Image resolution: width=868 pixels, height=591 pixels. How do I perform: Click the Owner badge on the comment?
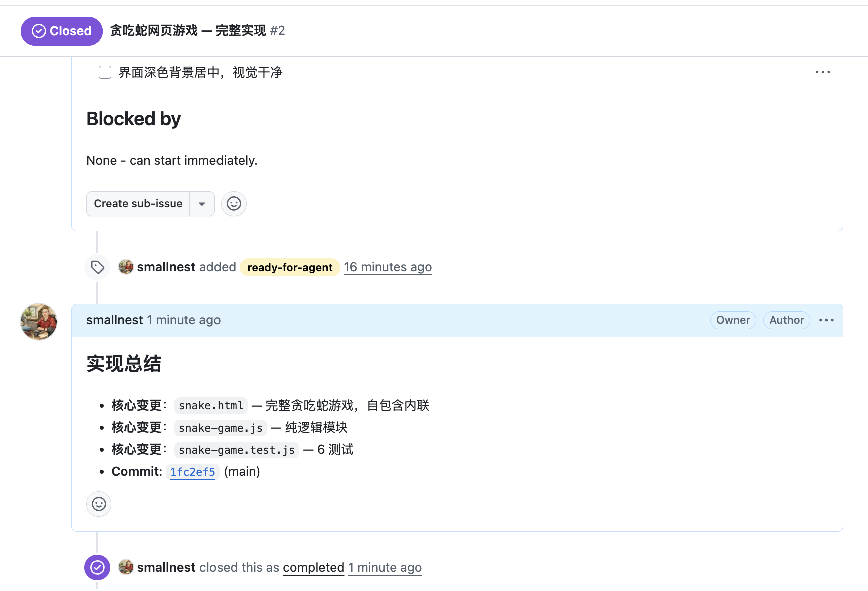tap(733, 320)
